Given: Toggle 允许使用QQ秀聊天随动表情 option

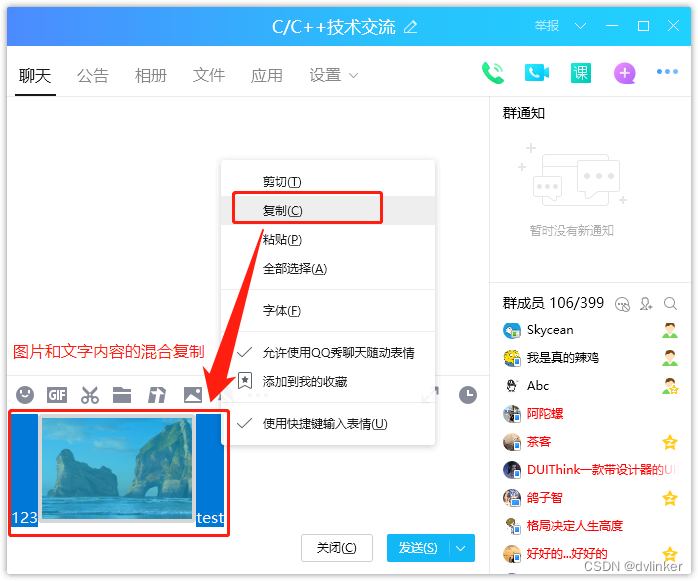Looking at the screenshot, I should pos(328,353).
